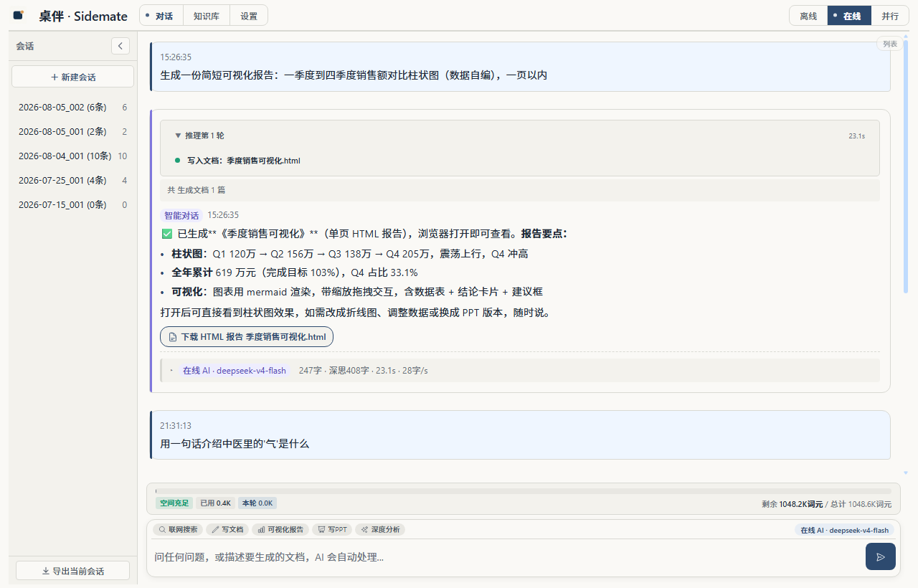The image size is (918, 588).
Task: Open session 2026-07-25_001 (4条)
Action: [x=72, y=181]
